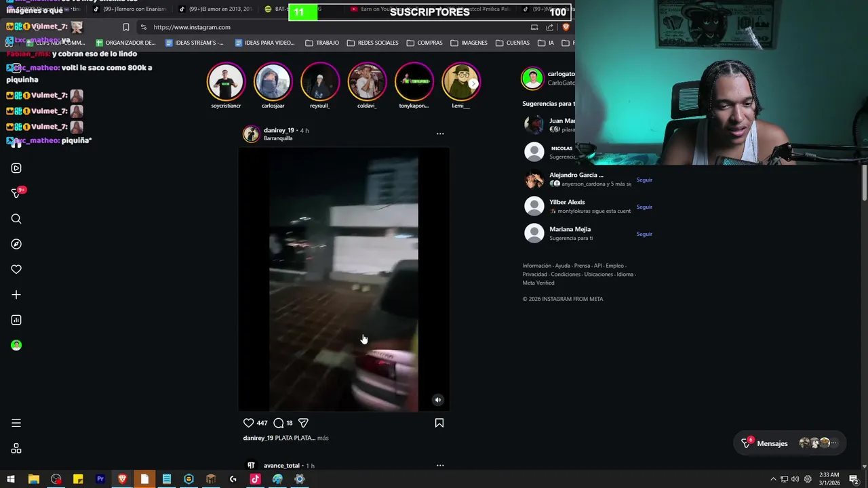Open the Meta apps icon at sidebar bottom
868x488 pixels.
tap(16, 449)
